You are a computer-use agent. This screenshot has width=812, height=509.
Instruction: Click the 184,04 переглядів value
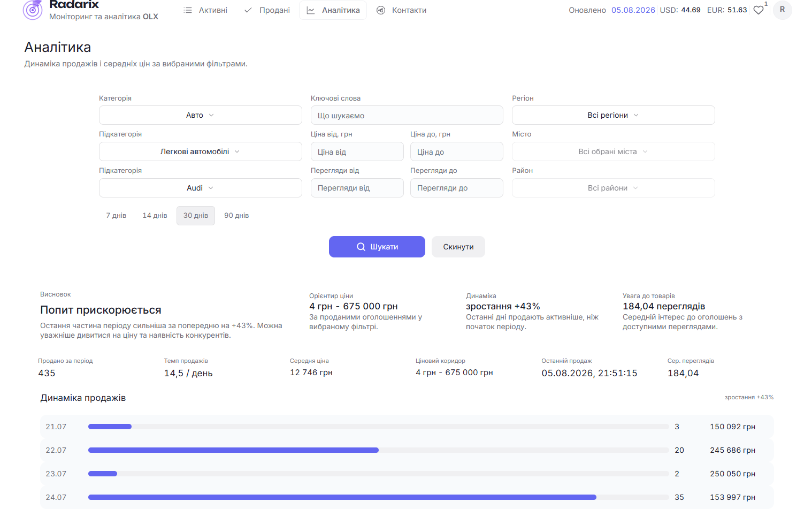pos(664,306)
